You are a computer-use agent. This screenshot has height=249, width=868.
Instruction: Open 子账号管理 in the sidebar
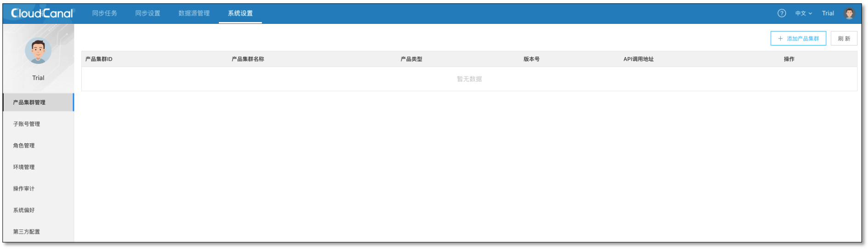(26, 124)
